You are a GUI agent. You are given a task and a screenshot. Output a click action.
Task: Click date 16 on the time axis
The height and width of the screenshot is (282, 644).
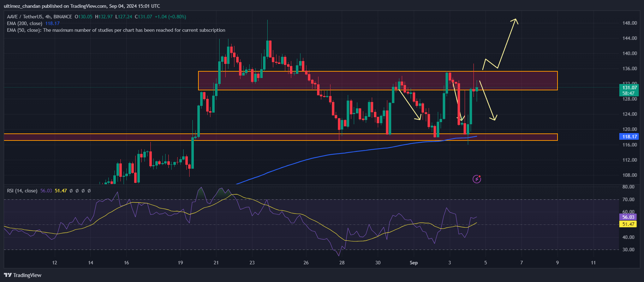coord(126,263)
